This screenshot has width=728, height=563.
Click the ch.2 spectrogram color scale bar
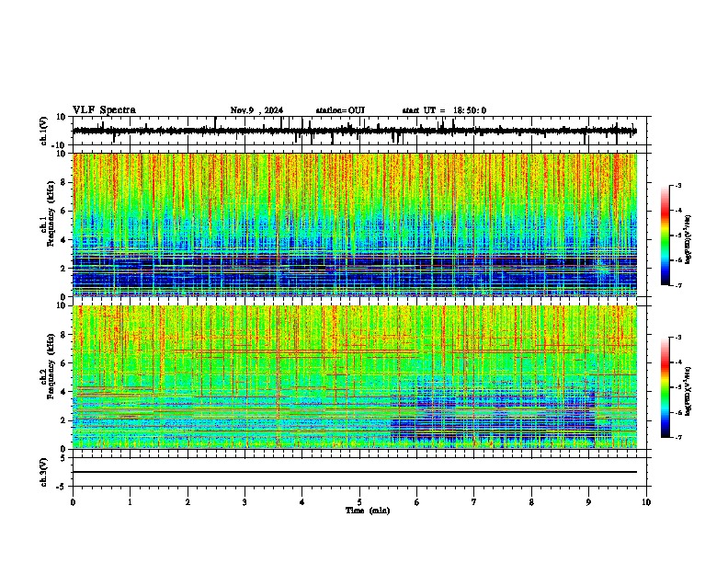click(665, 387)
